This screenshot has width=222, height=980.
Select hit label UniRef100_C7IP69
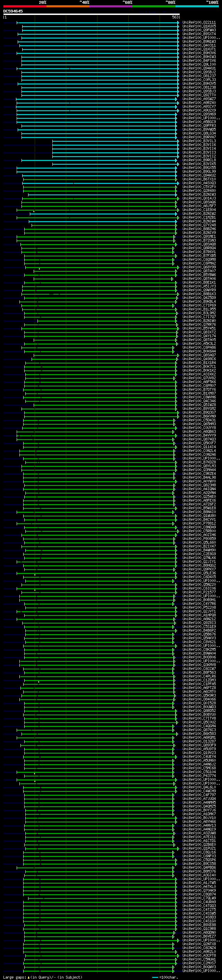(x=199, y=305)
